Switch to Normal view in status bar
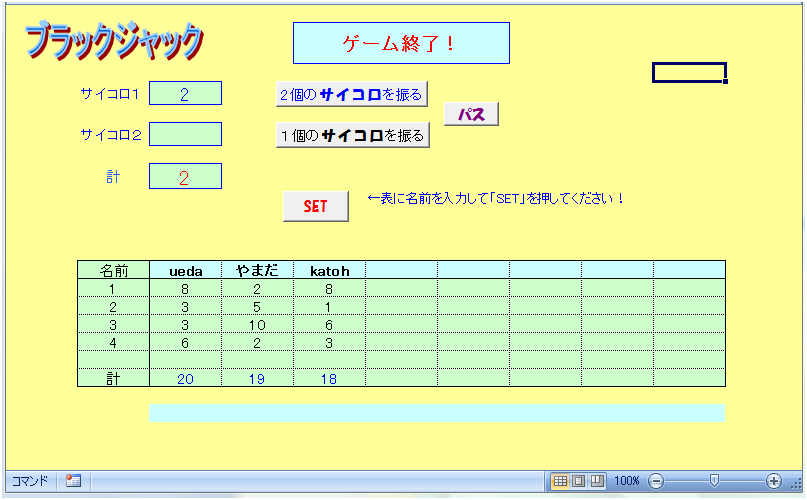Viewport: 807px width, 500px height. tap(559, 481)
